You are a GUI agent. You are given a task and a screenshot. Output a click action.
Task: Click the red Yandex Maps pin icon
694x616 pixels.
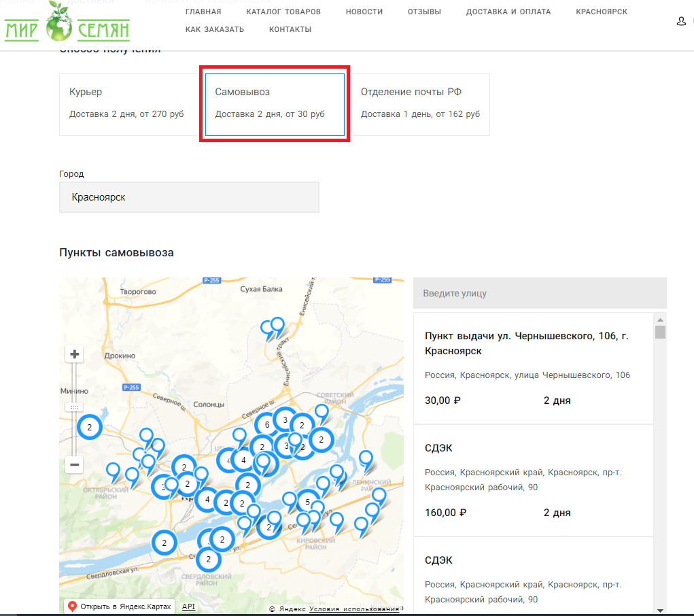pyautogui.click(x=72, y=606)
